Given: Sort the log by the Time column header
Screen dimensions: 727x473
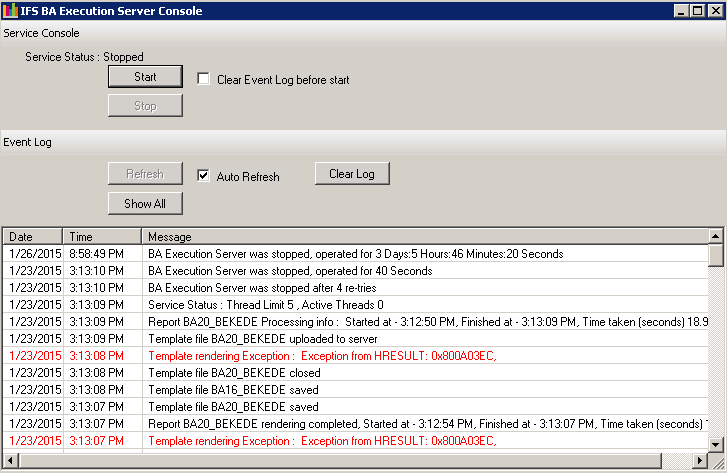Looking at the screenshot, I should [102, 236].
